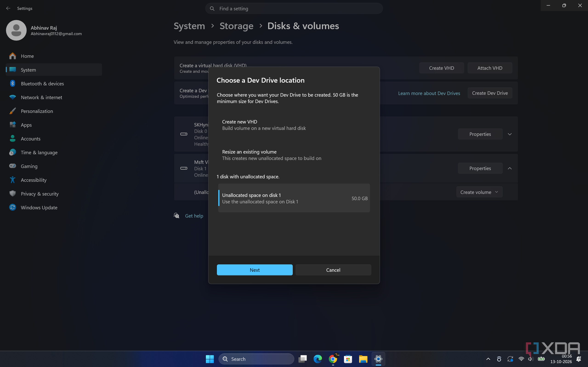
Task: Open Properties for Disk 1
Action: 480,168
